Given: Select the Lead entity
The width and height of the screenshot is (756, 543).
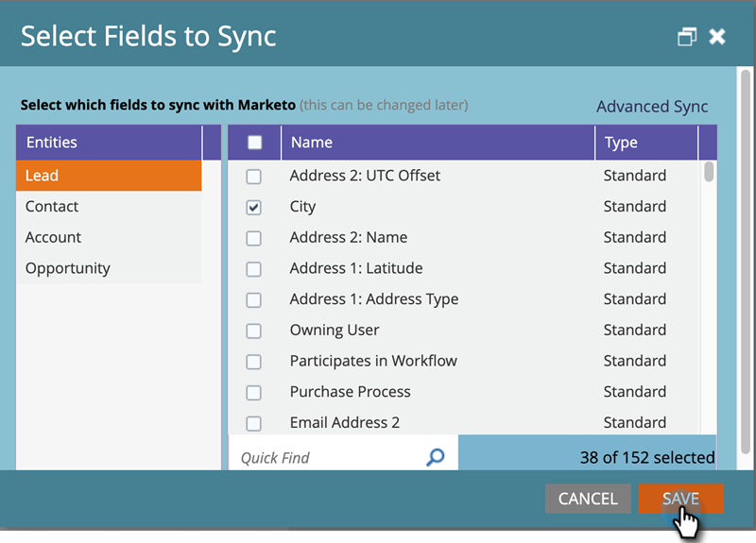Looking at the screenshot, I should click(x=43, y=176).
